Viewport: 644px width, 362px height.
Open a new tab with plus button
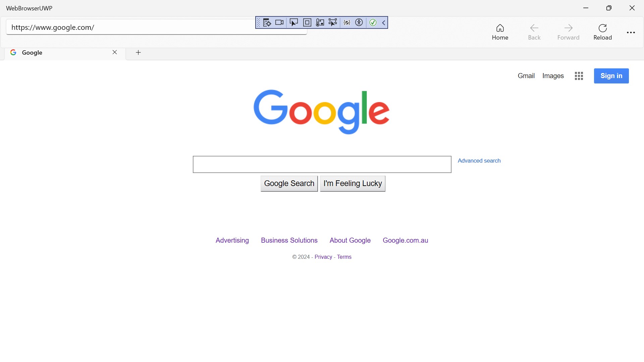pos(138,52)
